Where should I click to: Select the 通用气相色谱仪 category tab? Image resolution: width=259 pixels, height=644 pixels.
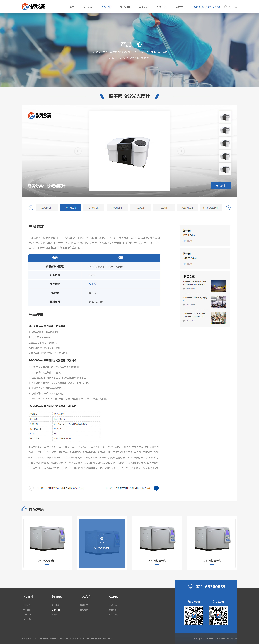(x=211, y=208)
